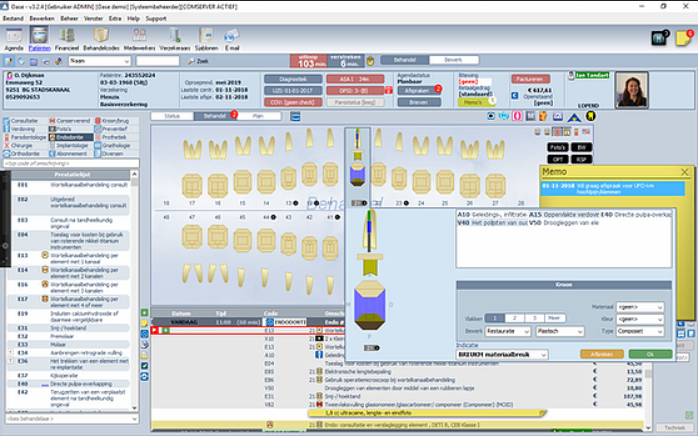The width and height of the screenshot is (698, 436).
Task: Open the Verzekeraars module
Action: (x=174, y=39)
